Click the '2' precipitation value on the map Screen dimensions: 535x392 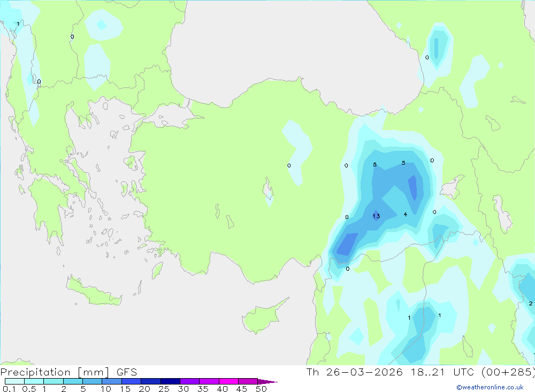531,303
